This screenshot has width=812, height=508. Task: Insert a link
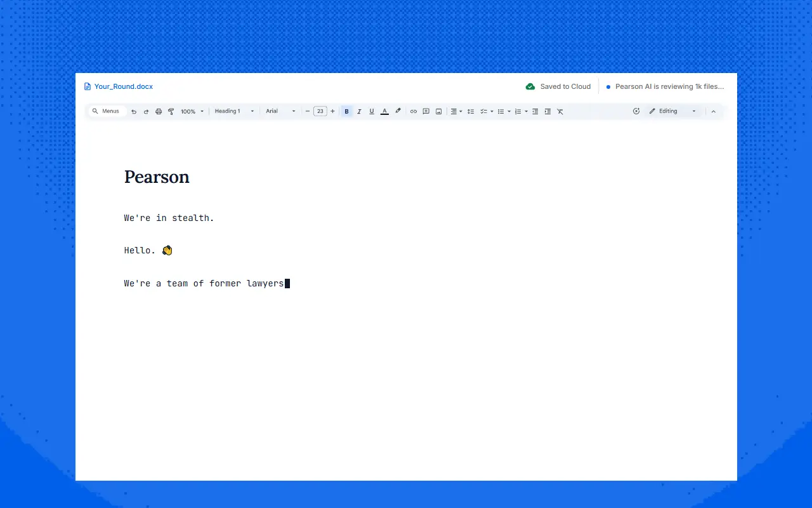[414, 111]
